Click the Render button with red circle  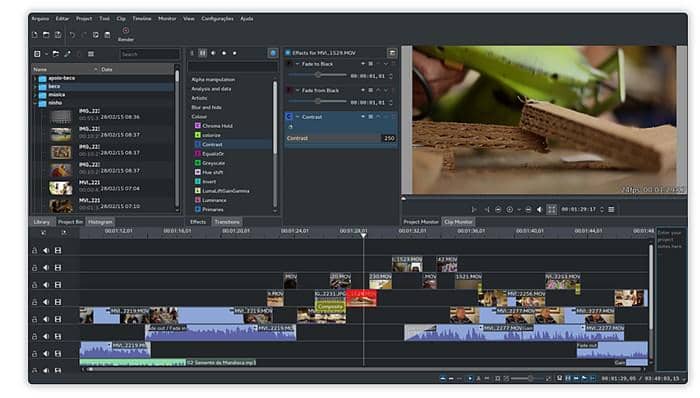click(x=126, y=34)
